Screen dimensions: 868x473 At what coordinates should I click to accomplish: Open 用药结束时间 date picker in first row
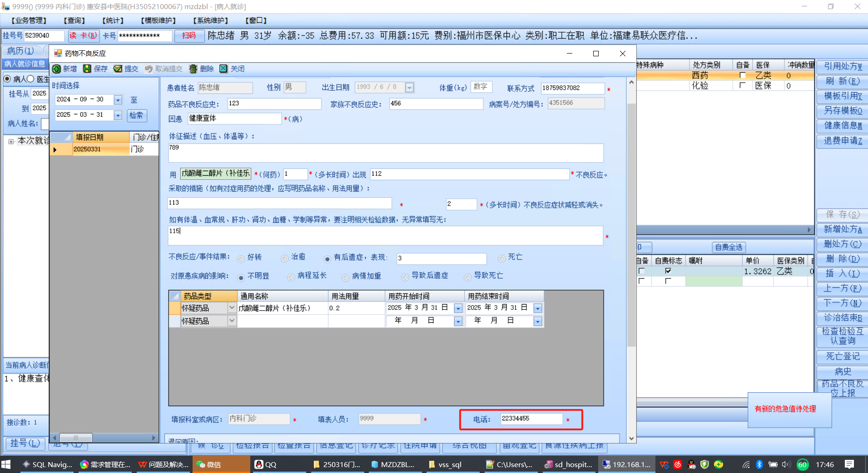point(537,308)
